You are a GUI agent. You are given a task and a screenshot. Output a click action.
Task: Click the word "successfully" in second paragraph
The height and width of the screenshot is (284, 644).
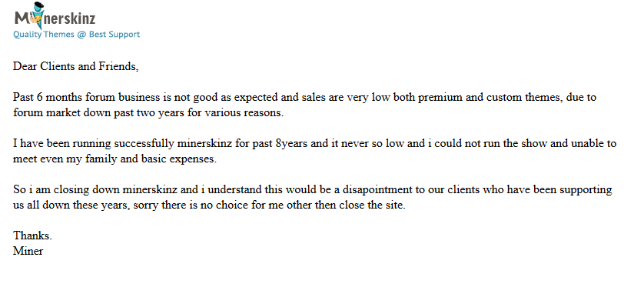point(144,144)
